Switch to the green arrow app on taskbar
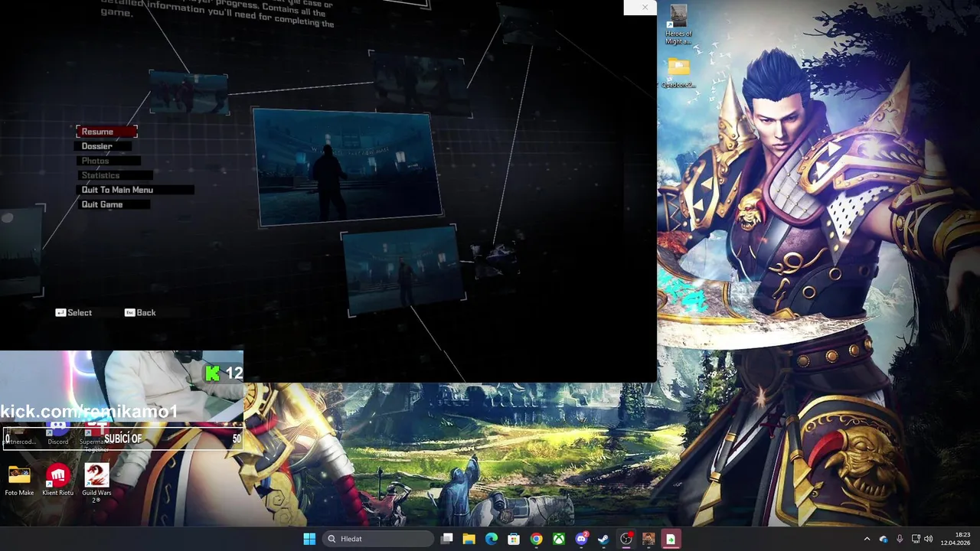The width and height of the screenshot is (980, 551). pyautogui.click(x=671, y=539)
